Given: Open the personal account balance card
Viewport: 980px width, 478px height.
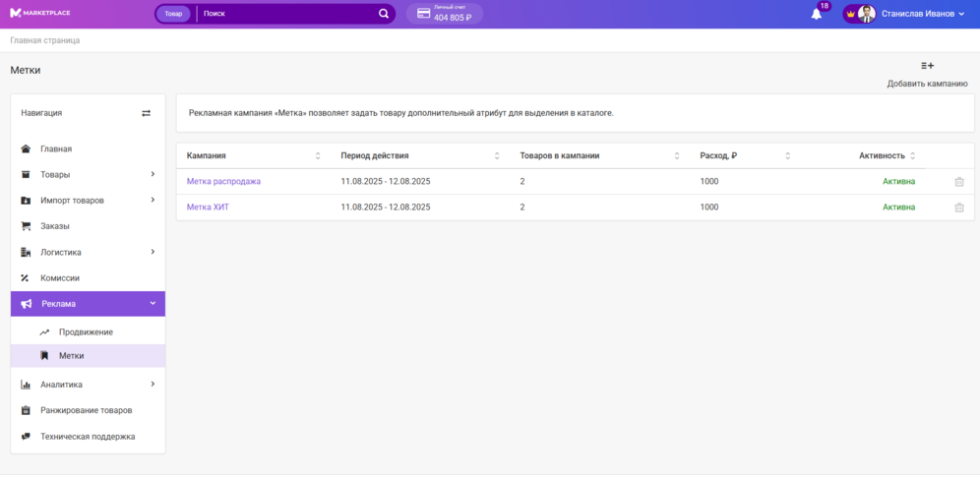Looking at the screenshot, I should (x=444, y=14).
